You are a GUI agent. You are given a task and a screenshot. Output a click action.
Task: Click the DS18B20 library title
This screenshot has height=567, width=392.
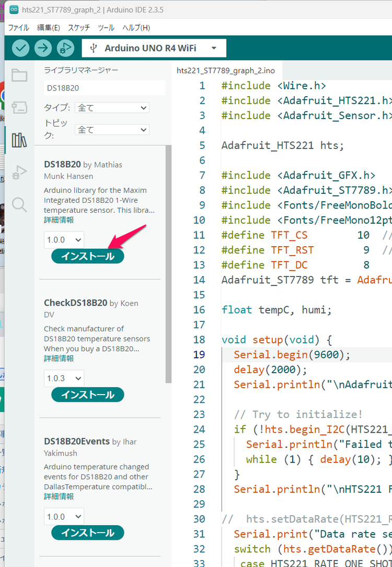pos(62,165)
